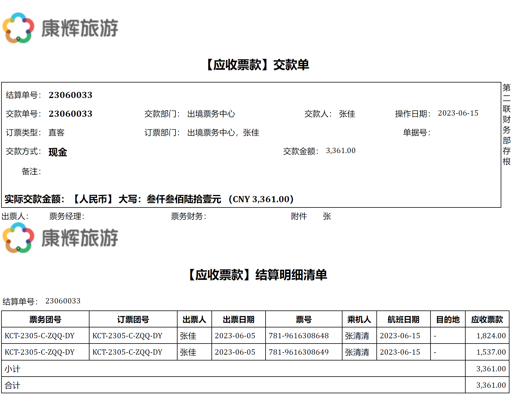
Task: Select ticket number 781-9616308648
Action: click(299, 336)
